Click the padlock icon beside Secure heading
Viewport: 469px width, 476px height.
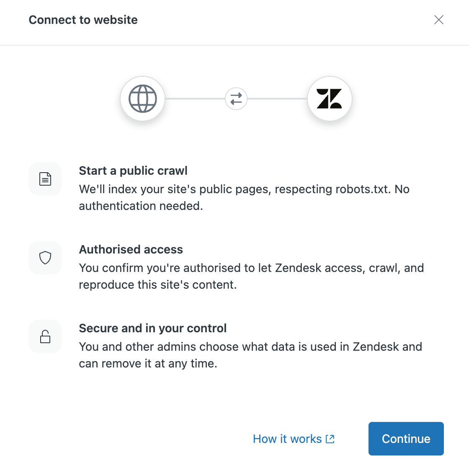coord(45,336)
